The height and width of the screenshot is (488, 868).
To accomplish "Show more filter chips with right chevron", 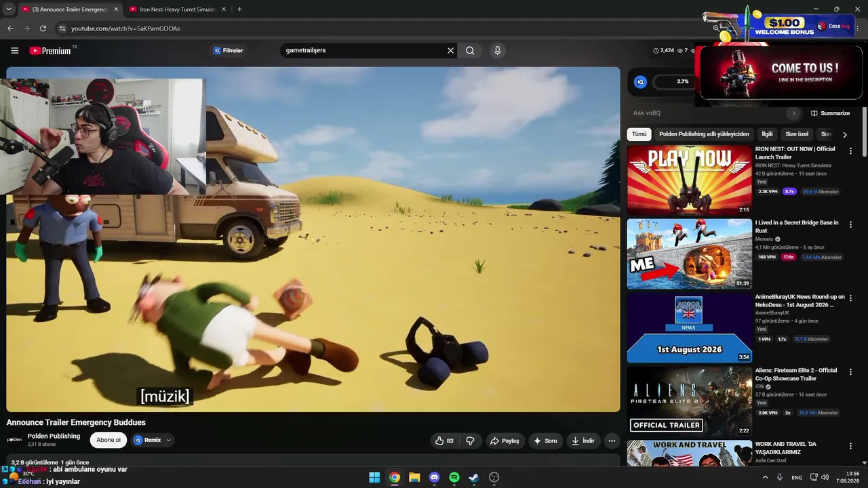I will 845,135.
